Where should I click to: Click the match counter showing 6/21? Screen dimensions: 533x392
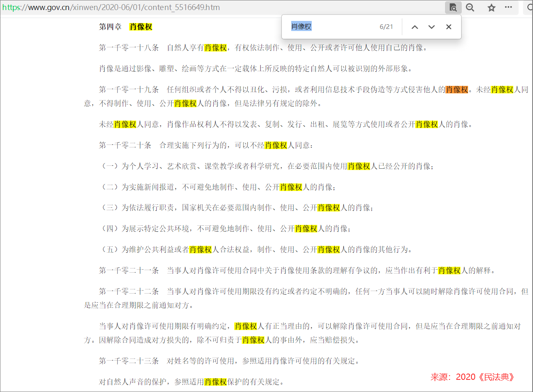point(386,26)
